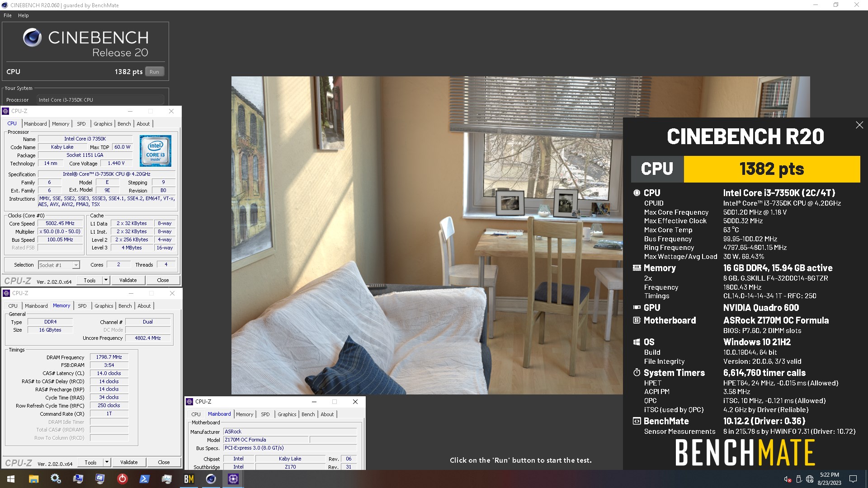Viewport: 868px width, 488px height.
Task: Click the muted volume tray icon
Action: (787, 479)
